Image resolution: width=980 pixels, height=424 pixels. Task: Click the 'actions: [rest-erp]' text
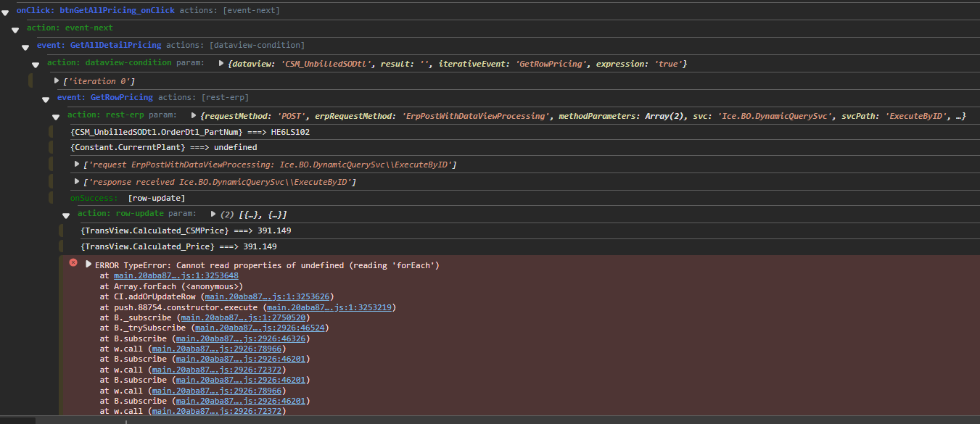point(204,97)
